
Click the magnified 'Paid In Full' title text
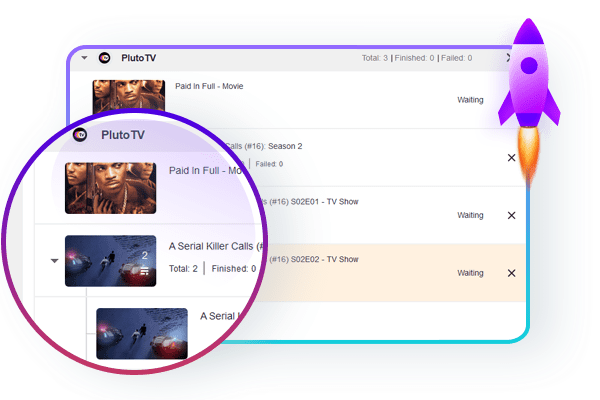point(205,170)
